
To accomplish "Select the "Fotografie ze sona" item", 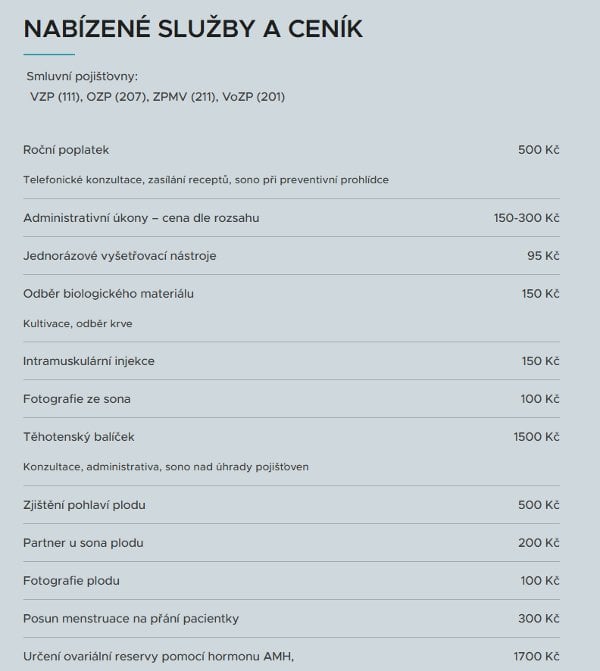I will coord(77,399).
